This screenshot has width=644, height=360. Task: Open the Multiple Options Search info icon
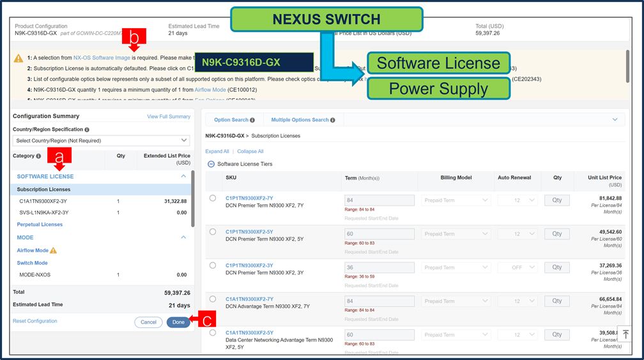pos(333,120)
